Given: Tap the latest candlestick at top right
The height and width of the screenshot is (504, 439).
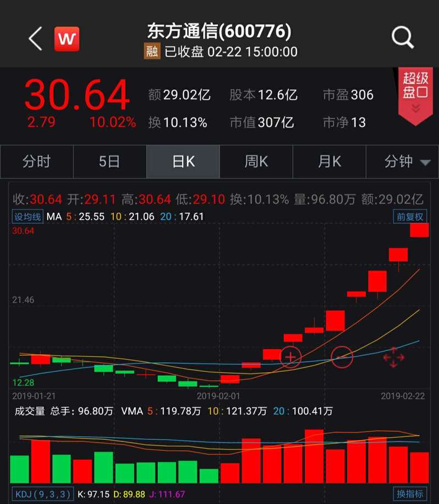Looking at the screenshot, I should pyautogui.click(x=419, y=230).
